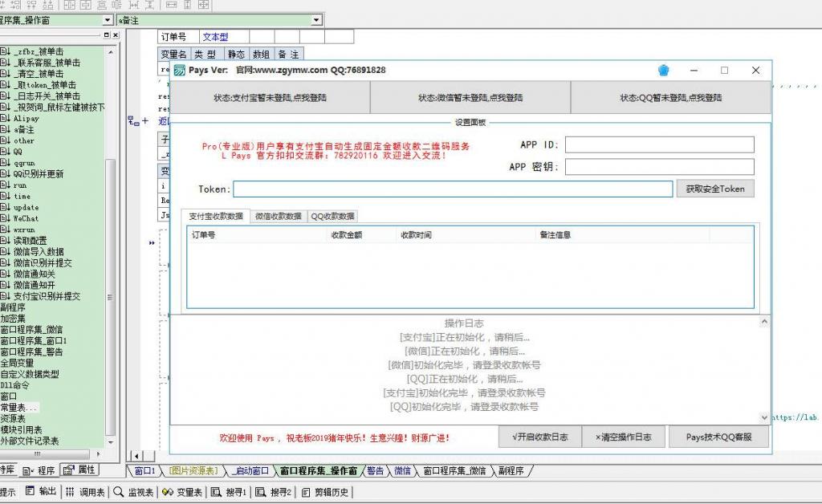This screenshot has width=822, height=504.
Task: Click inside the APP ID input field
Action: [658, 145]
